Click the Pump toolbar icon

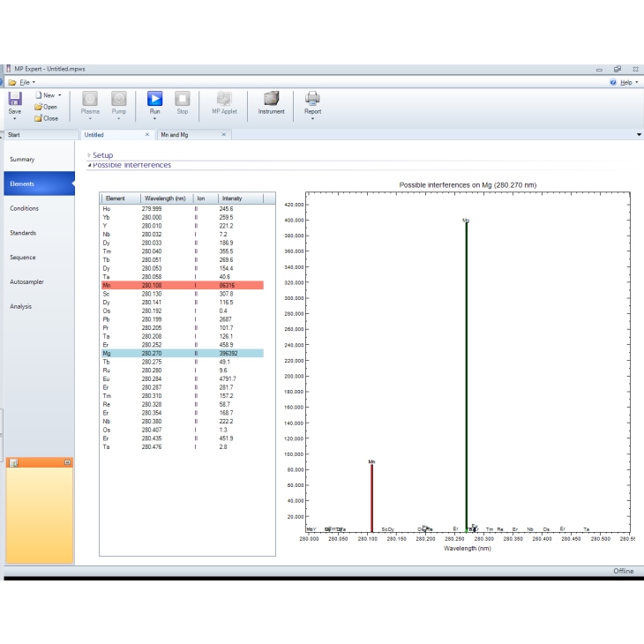pyautogui.click(x=119, y=98)
